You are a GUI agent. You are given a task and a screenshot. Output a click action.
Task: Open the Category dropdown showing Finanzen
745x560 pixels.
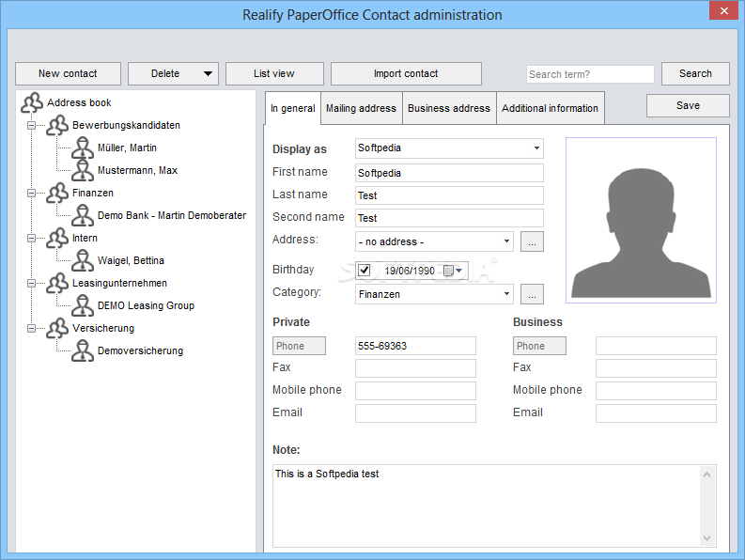506,294
